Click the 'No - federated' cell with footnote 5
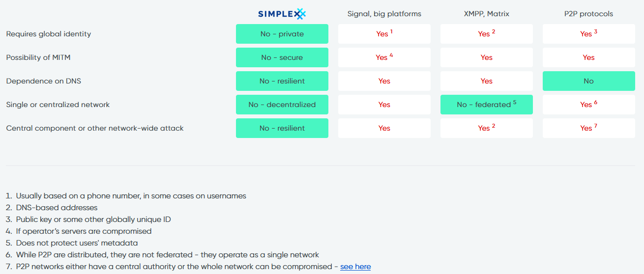 487,105
